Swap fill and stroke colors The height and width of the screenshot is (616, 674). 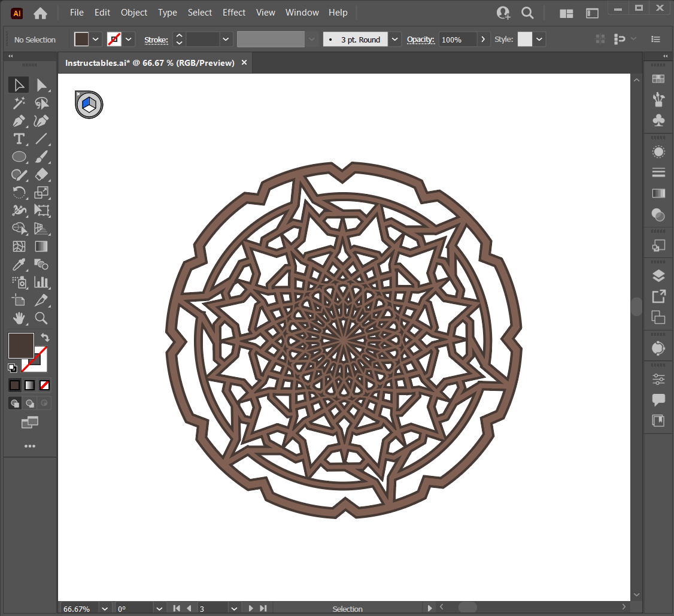pyautogui.click(x=45, y=338)
